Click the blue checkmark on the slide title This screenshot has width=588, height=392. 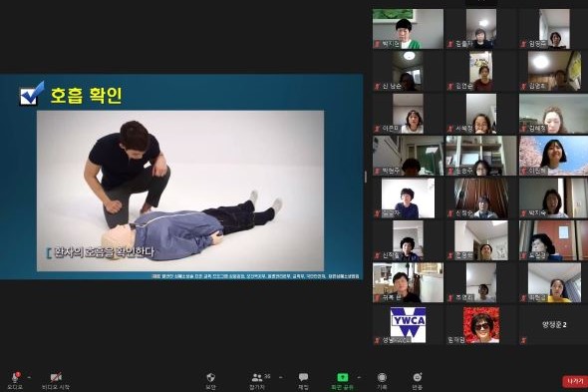[x=32, y=94]
